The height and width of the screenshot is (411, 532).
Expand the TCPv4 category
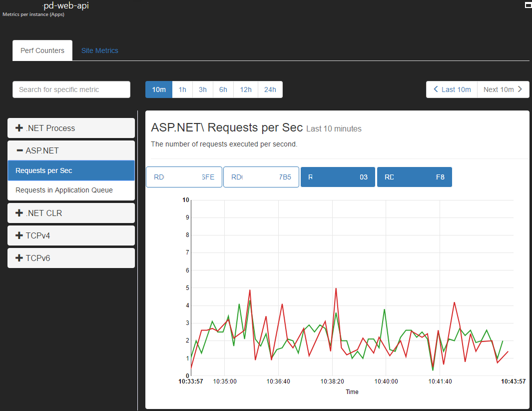71,235
